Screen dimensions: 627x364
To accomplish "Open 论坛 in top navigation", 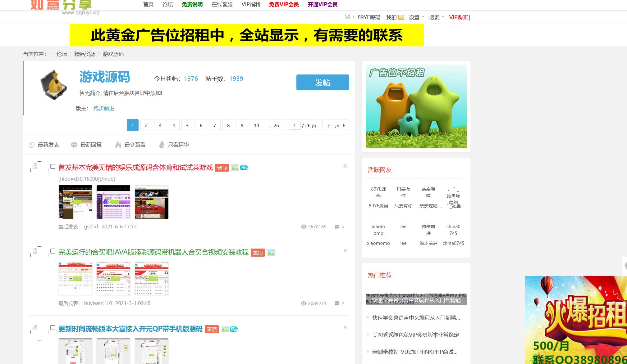I will coord(167,4).
